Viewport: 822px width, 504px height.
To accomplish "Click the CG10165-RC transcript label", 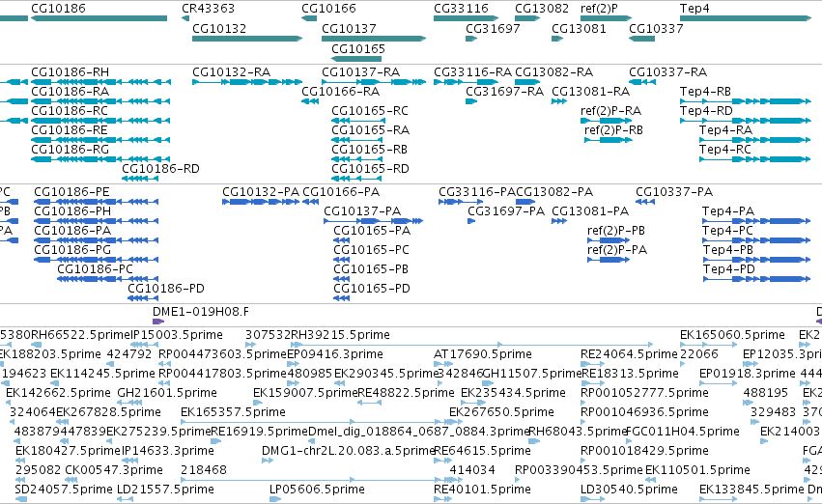I will click(x=370, y=110).
